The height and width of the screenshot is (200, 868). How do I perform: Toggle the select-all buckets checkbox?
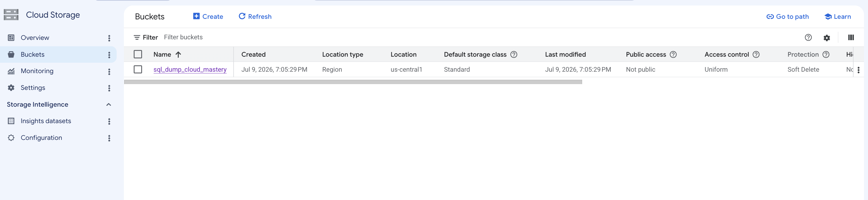tap(138, 54)
